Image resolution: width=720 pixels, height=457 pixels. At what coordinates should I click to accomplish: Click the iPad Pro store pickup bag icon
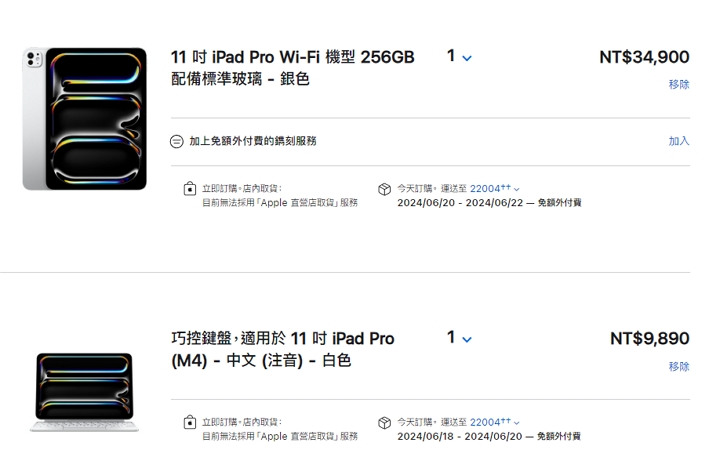coord(189,189)
